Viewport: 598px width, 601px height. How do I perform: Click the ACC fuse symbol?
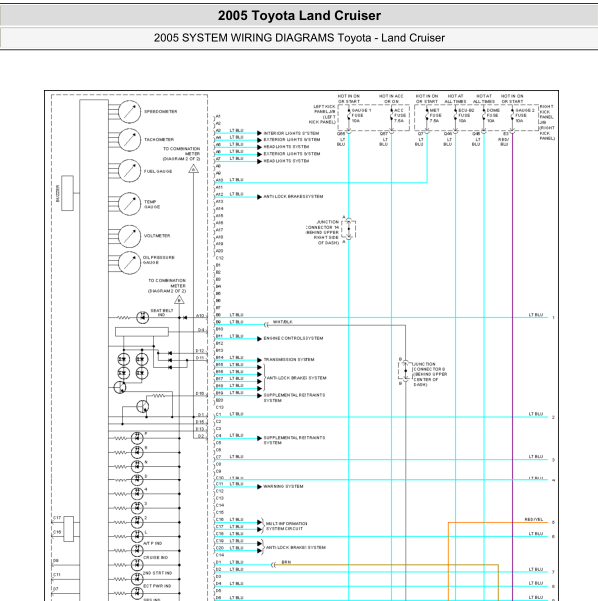[391, 115]
